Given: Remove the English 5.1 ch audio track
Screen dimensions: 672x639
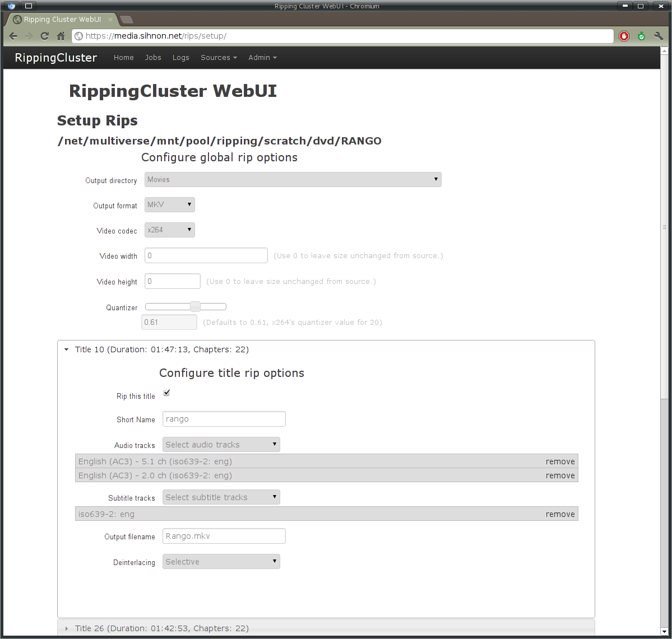Looking at the screenshot, I should [560, 461].
